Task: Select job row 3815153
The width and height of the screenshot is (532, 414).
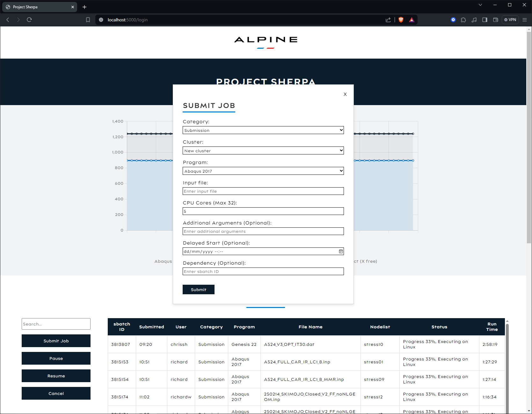Action: tap(306, 362)
